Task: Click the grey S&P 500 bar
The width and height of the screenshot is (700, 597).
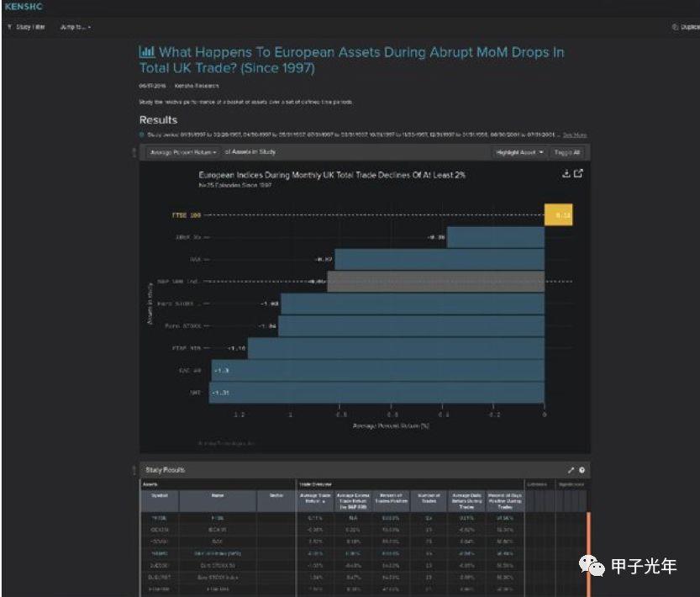Action: 435,282
